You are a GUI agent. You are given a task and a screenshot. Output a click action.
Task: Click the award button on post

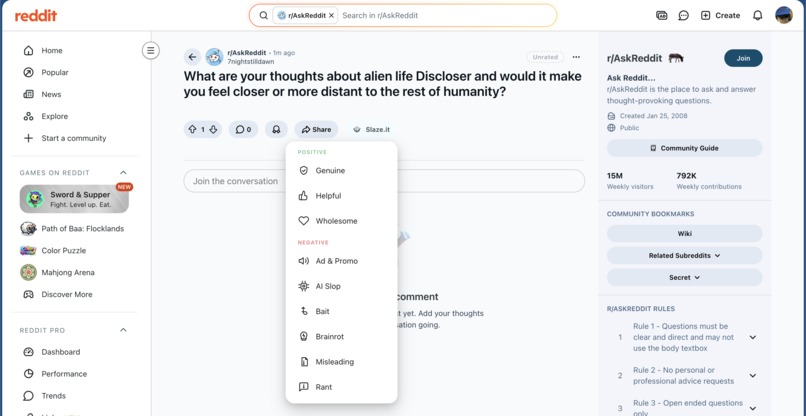coord(276,130)
